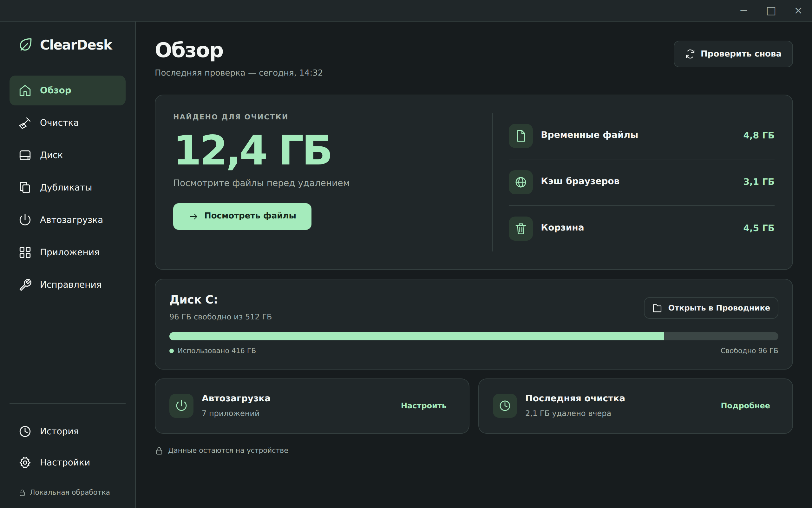This screenshot has width=812, height=508.
Task: Click the globe icon for Кэш браузеров
Action: click(x=521, y=182)
